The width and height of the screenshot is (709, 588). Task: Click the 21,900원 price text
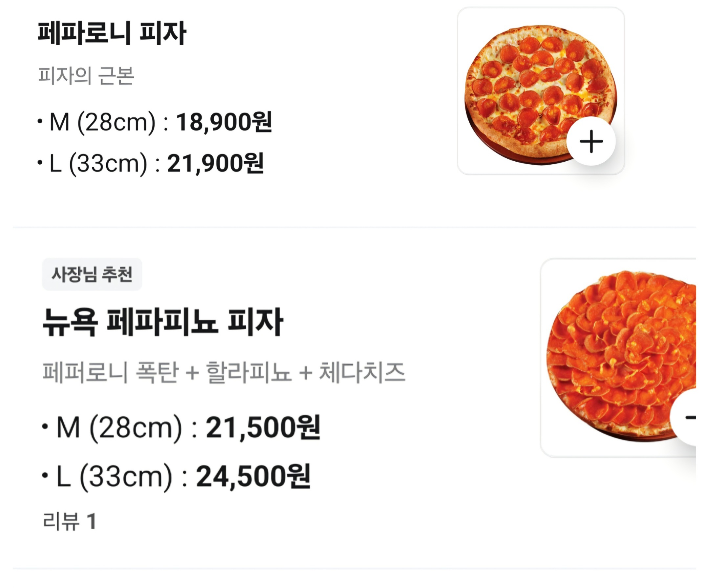coord(215,164)
